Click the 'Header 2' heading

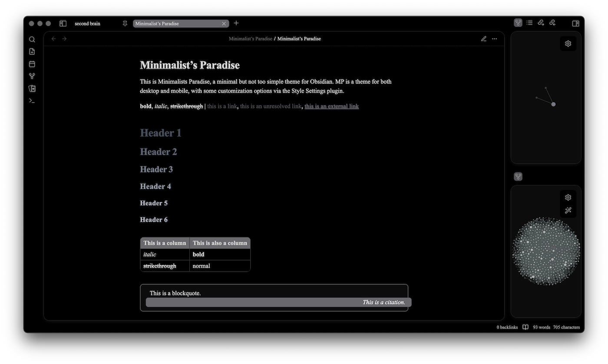pos(159,152)
